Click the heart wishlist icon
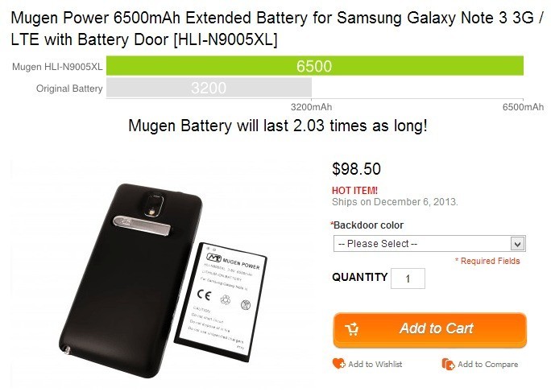The image size is (551, 392). coord(339,364)
